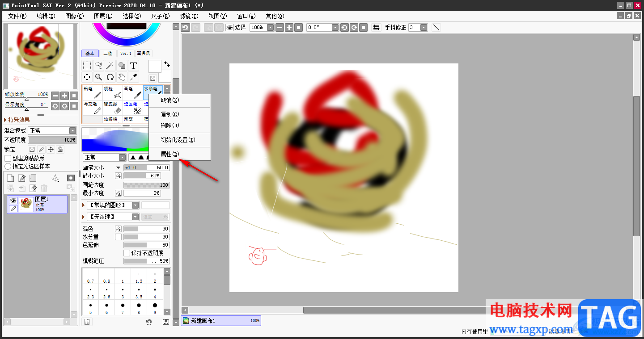Click the straight line drawing mode icon
This screenshot has width=644, height=339.
click(x=436, y=27)
